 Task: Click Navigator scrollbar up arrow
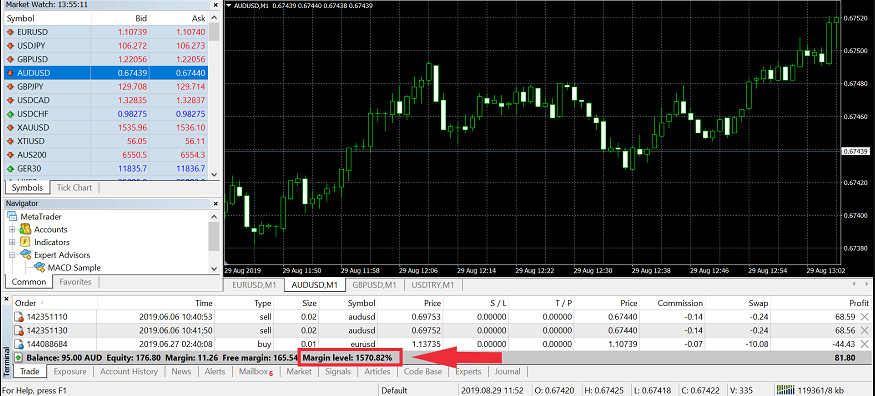(x=214, y=216)
